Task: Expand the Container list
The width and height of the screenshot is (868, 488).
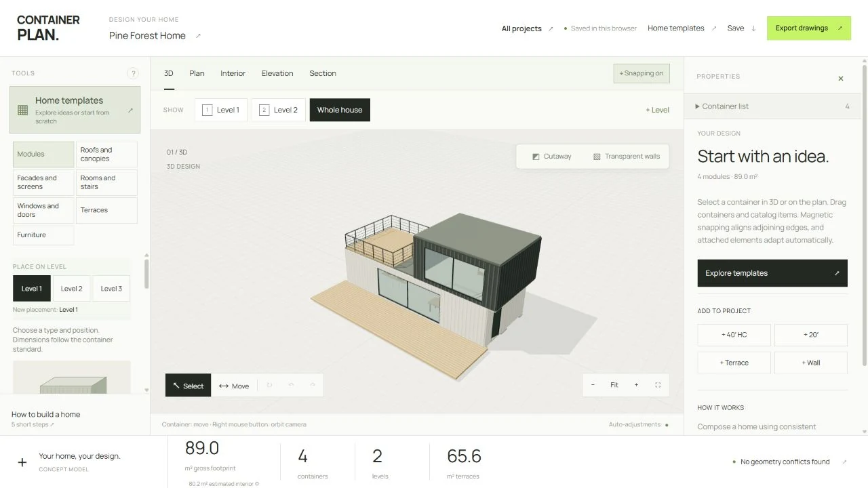Action: [772, 106]
